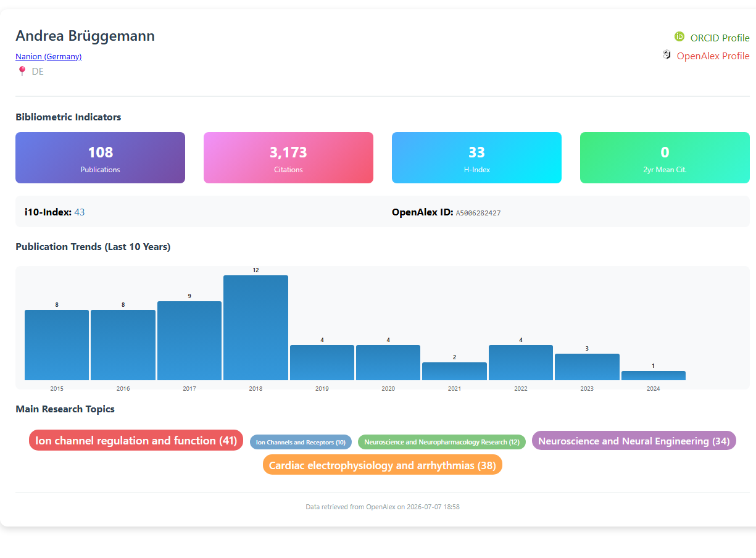Select Cardiac electrophysiology and arrhythmias tag

tap(383, 465)
